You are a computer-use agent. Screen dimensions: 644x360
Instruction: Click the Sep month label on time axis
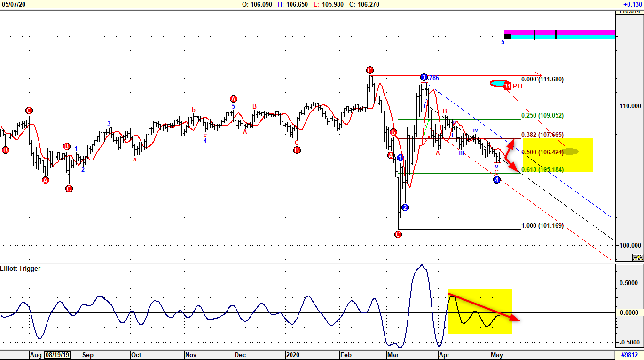[x=88, y=355]
